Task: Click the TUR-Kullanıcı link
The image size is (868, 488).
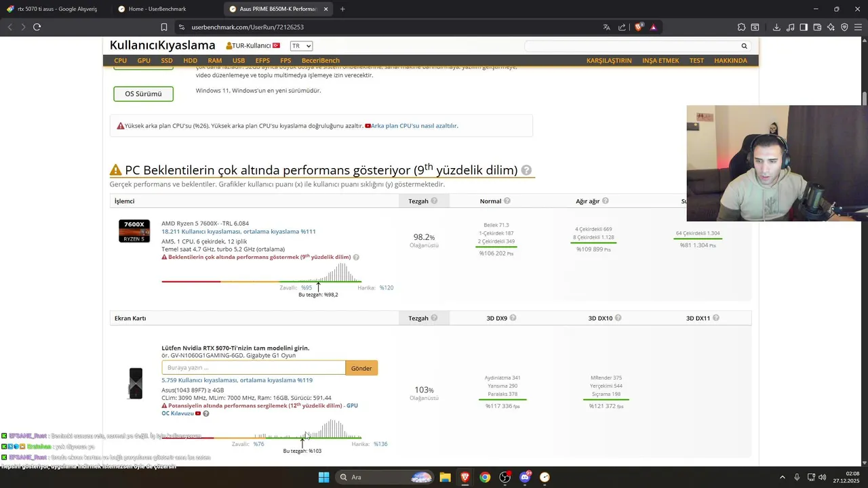Action: (x=252, y=45)
